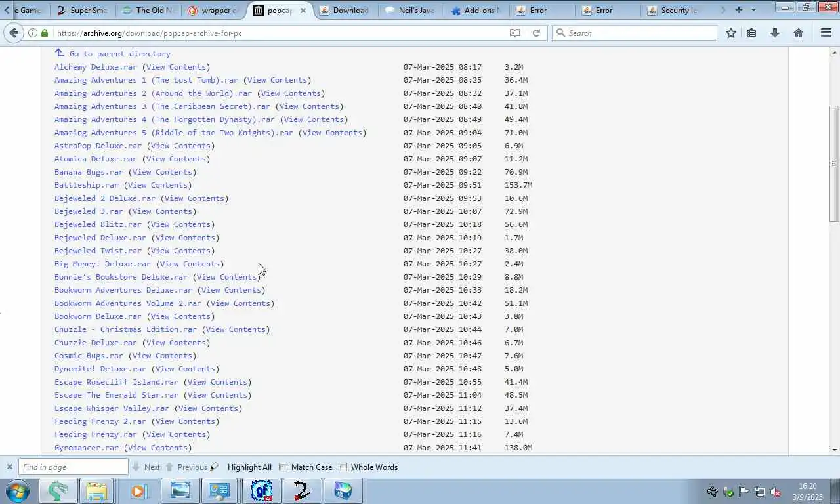
Task: Click the browser Search box
Action: tap(635, 33)
